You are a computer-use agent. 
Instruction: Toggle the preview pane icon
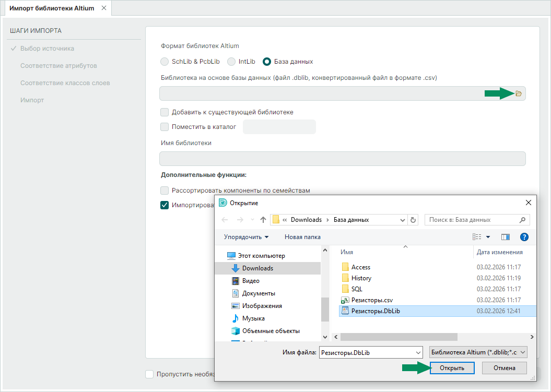[505, 237]
